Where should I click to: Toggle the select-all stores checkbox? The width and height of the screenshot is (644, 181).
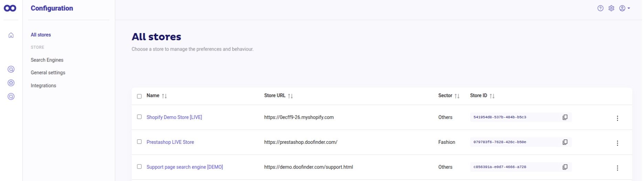[139, 96]
